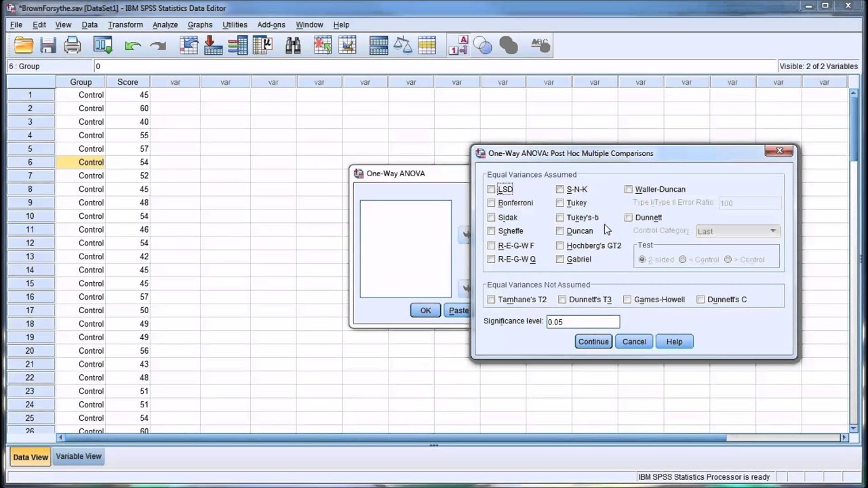
Task: Click Cancel in Post Hoc dialog
Action: click(x=634, y=342)
